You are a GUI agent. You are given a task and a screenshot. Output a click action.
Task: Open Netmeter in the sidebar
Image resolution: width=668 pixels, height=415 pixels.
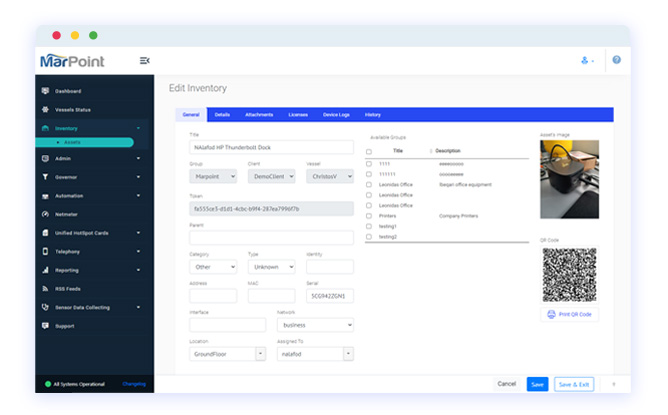pos(66,214)
